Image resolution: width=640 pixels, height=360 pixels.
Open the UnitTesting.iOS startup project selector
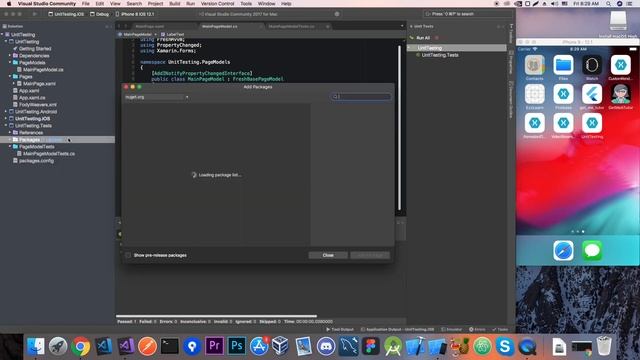(x=66, y=14)
